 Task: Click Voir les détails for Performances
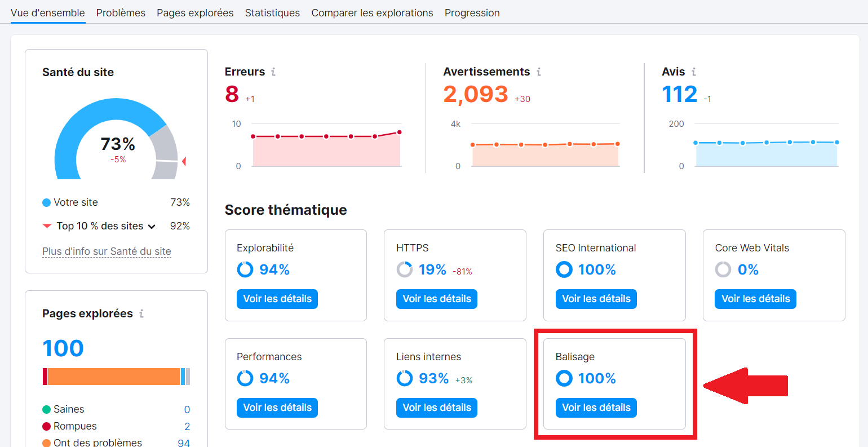(x=277, y=408)
